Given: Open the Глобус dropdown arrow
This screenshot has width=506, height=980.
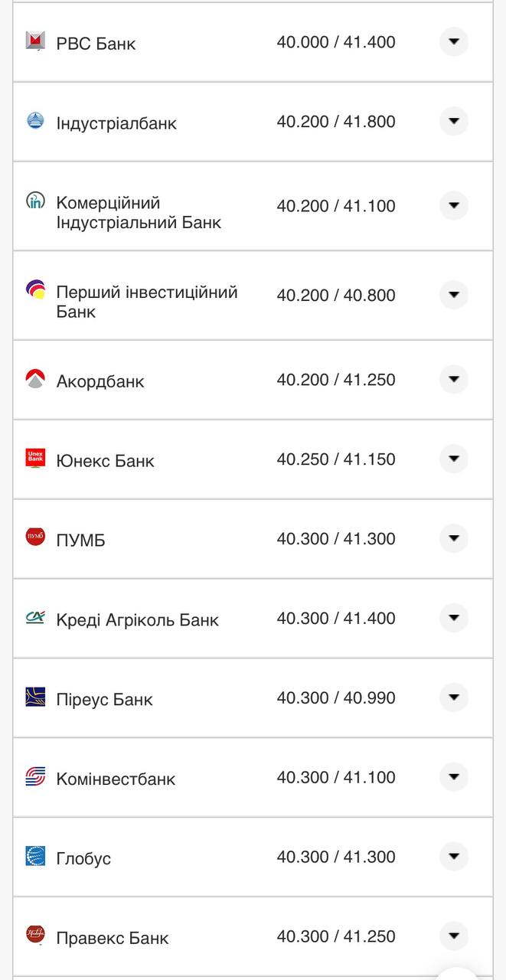Looking at the screenshot, I should [x=453, y=857].
